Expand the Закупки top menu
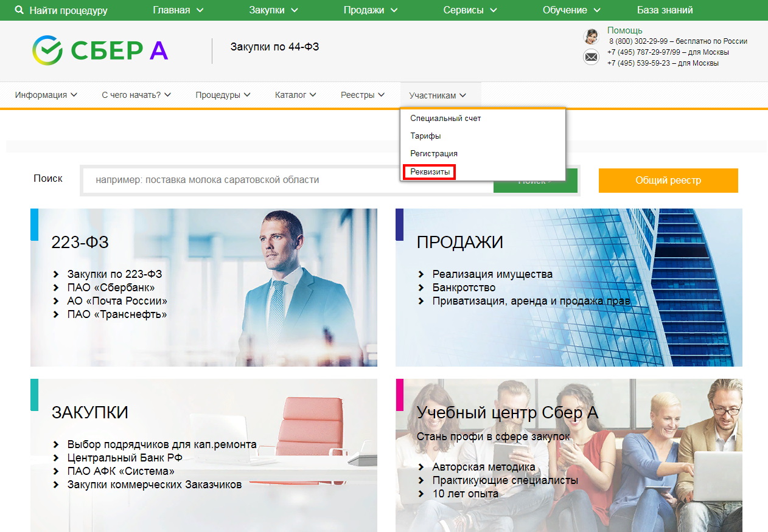This screenshot has height=532, width=768. (x=274, y=10)
